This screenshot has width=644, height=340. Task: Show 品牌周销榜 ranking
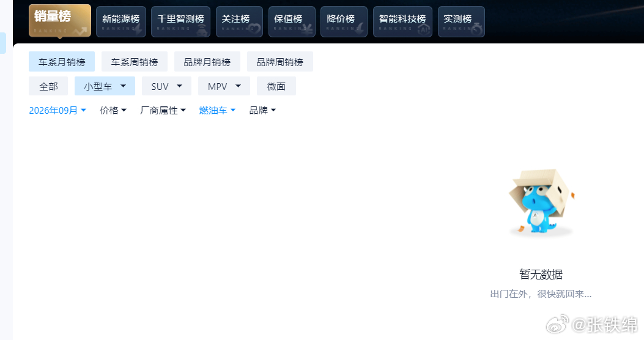pos(279,62)
